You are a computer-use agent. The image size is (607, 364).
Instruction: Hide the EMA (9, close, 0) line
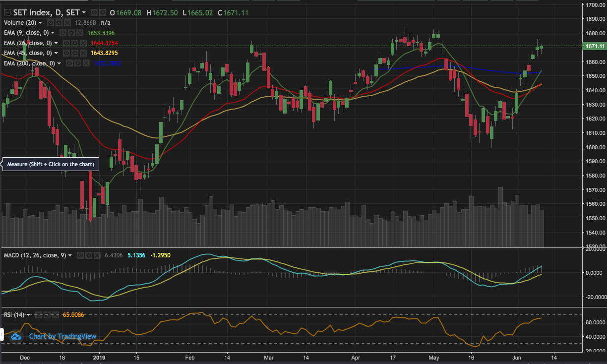click(x=63, y=33)
